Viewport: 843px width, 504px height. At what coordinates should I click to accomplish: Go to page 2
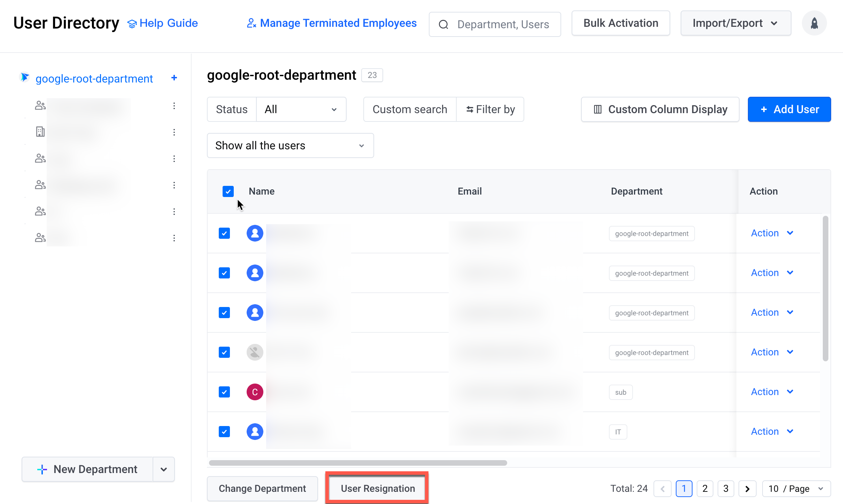pyautogui.click(x=705, y=489)
